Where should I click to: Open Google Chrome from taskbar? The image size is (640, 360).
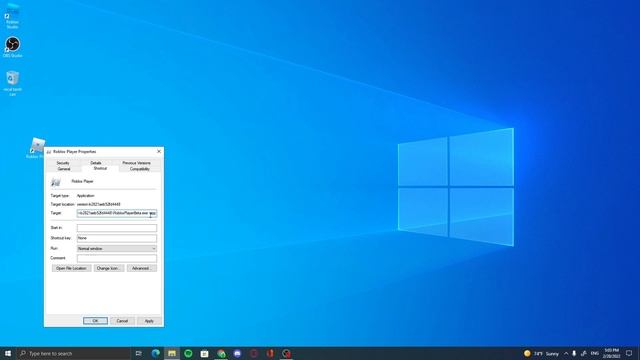pyautogui.click(x=221, y=353)
